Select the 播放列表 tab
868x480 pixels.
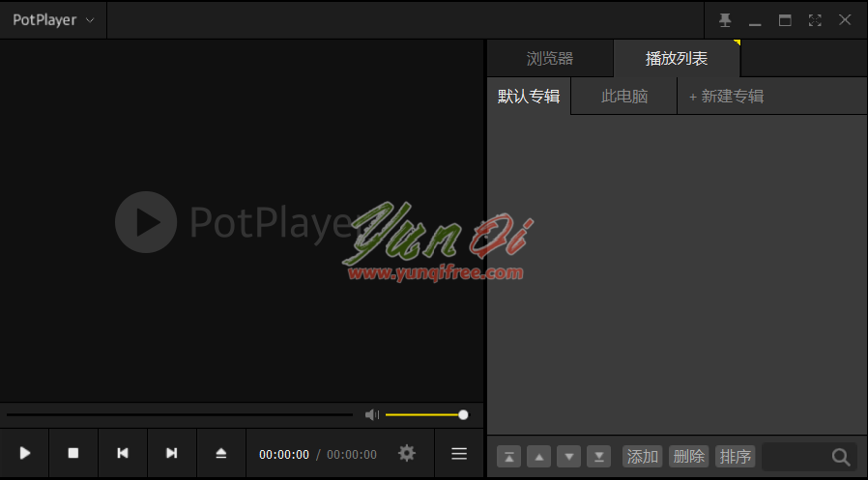677,58
